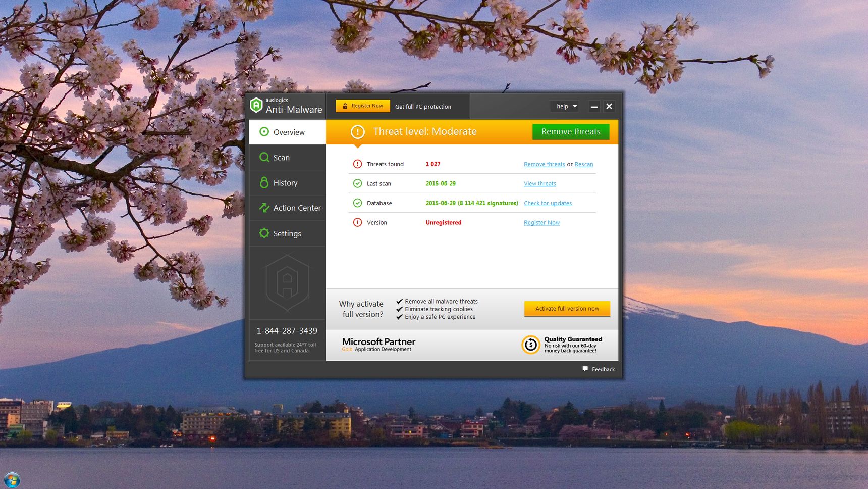The height and width of the screenshot is (489, 868).
Task: Click Activate full version now button
Action: point(567,309)
